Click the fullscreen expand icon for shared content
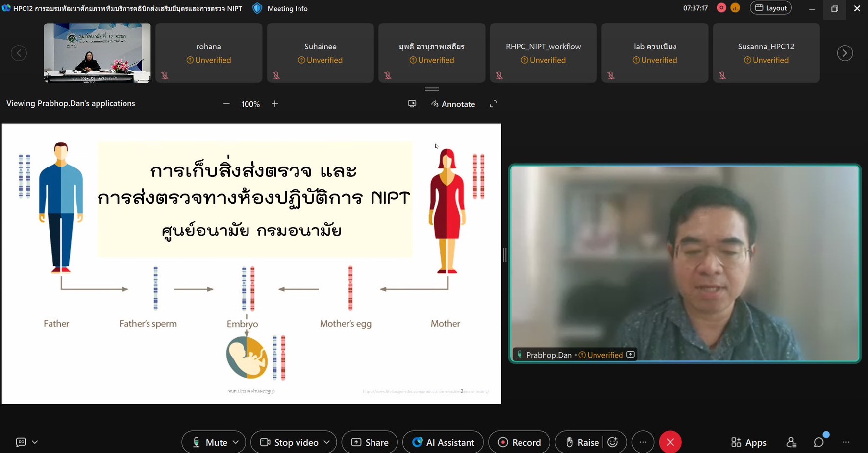Viewport: 868px width, 453px height. tap(493, 104)
